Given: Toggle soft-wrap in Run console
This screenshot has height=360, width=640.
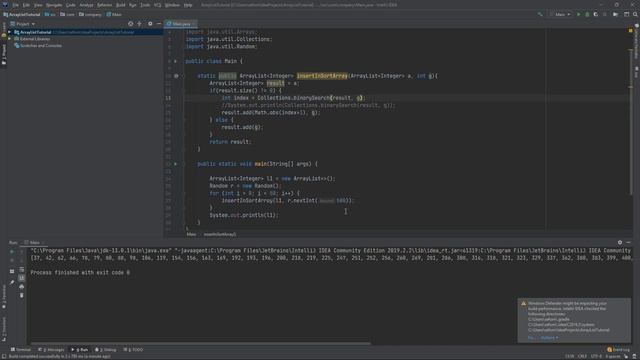Looking at the screenshot, I should (22, 269).
